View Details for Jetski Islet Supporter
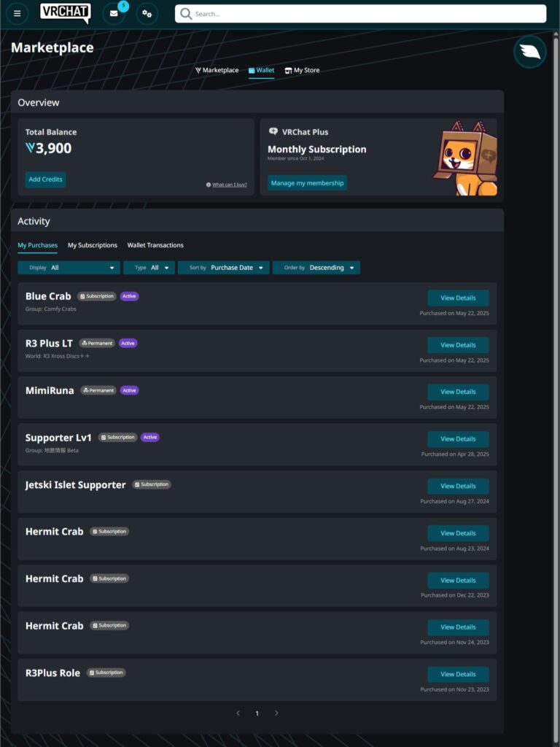The height and width of the screenshot is (747, 560). tap(458, 486)
